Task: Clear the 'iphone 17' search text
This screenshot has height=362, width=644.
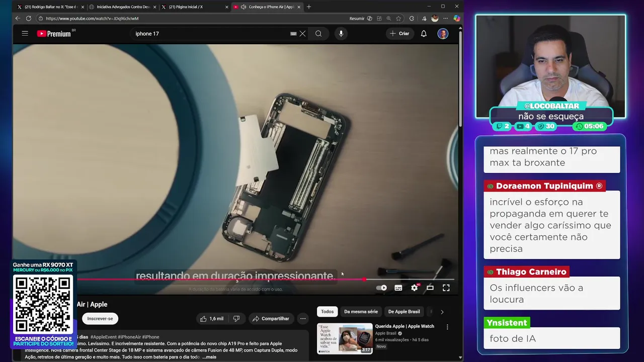Action: click(302, 34)
